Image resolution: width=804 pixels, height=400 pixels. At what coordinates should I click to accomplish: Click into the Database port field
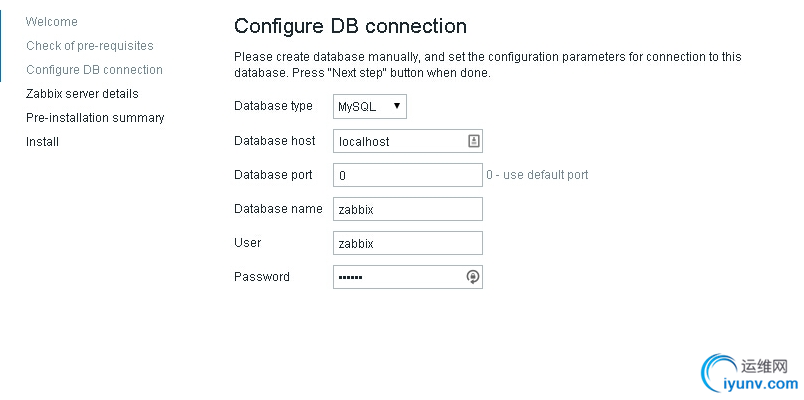(x=407, y=175)
